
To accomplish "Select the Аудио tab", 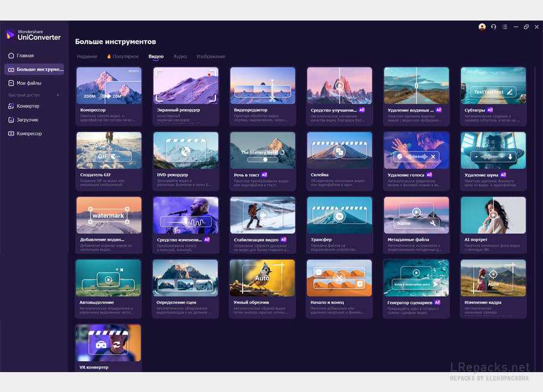I will click(180, 57).
